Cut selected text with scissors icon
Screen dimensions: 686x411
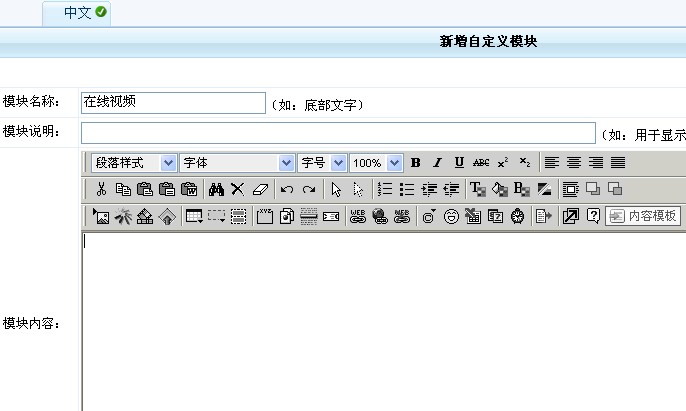click(102, 189)
